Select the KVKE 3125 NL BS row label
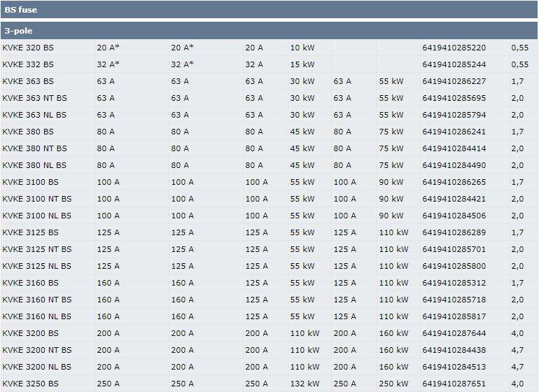This screenshot has width=539, height=392. tap(36, 266)
